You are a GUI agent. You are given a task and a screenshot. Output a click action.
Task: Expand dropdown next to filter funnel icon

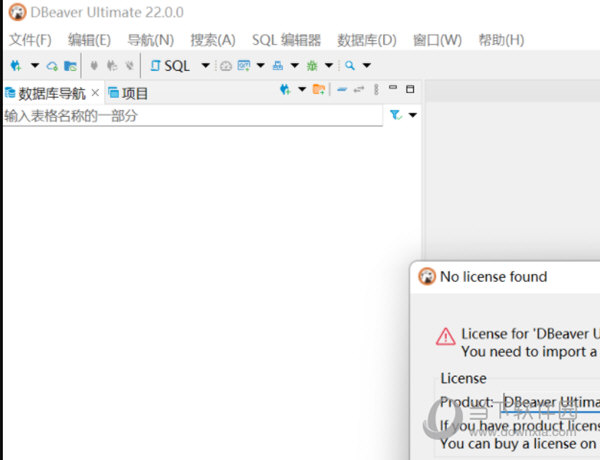click(x=412, y=115)
